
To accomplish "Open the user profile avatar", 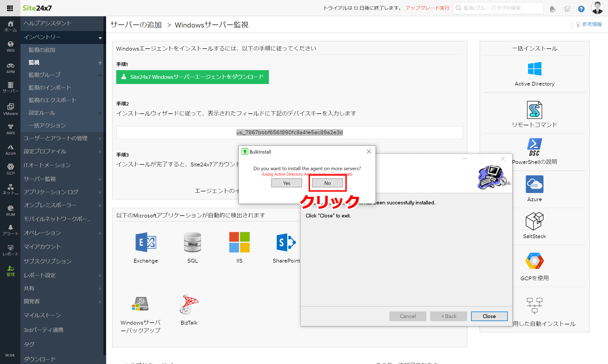I will click(x=597, y=8).
